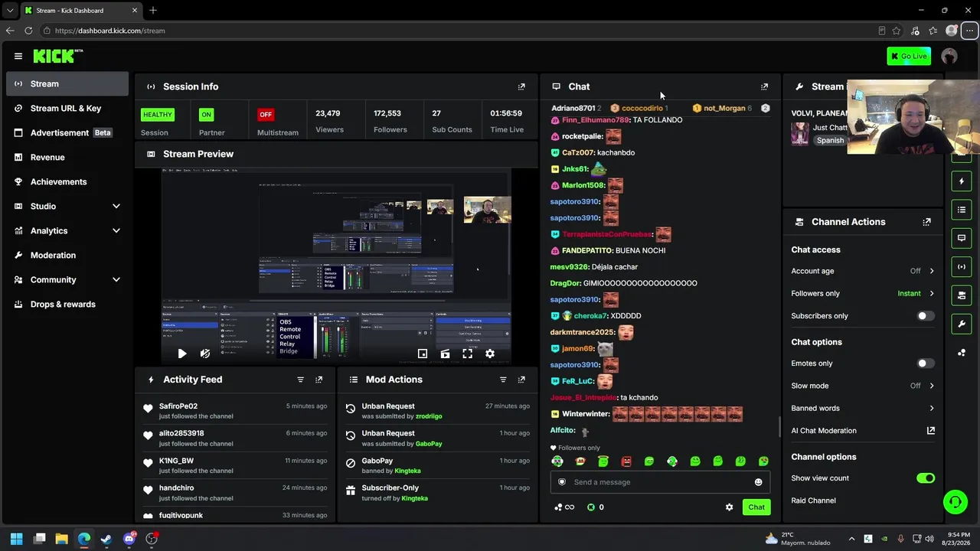Open the list mod actions shortcut in right rail

point(962,210)
